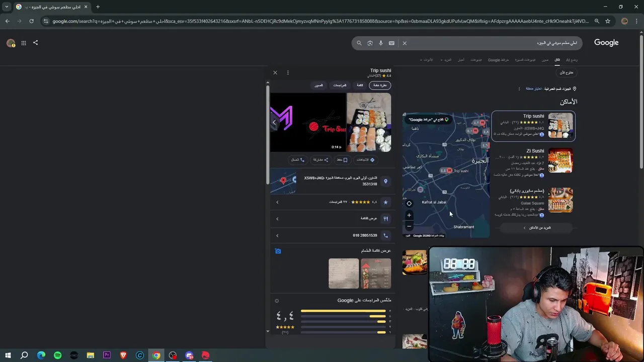644x362 pixels.
Task: Open the three-dot menu beside the location line
Action: pos(519,89)
